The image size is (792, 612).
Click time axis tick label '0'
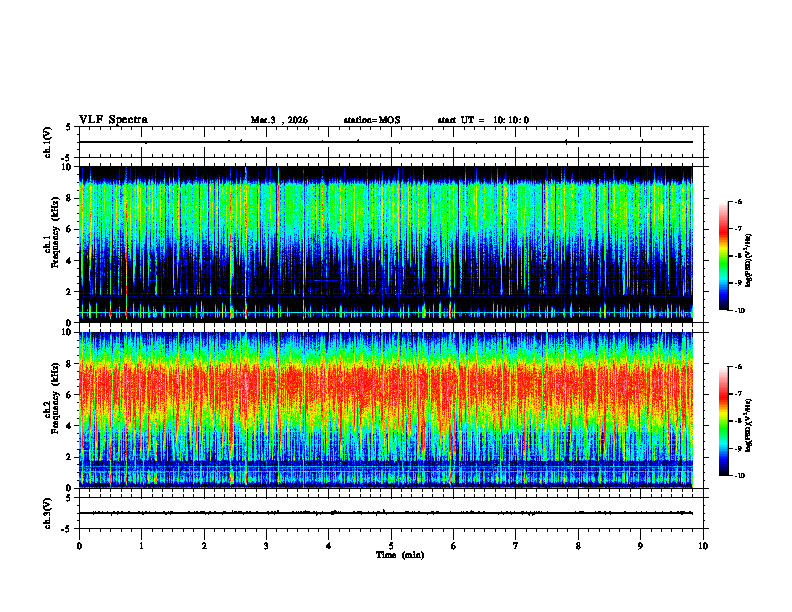coord(79,546)
